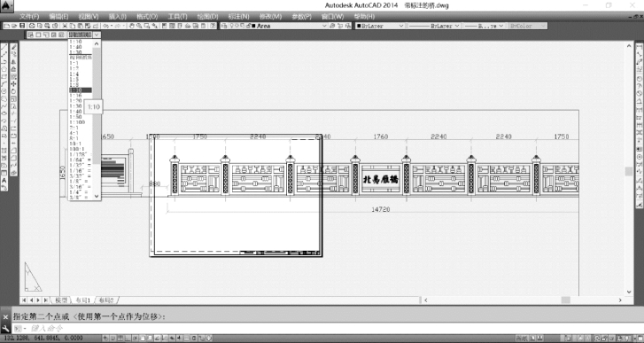Select the multiline Text A tool

tap(4, 180)
